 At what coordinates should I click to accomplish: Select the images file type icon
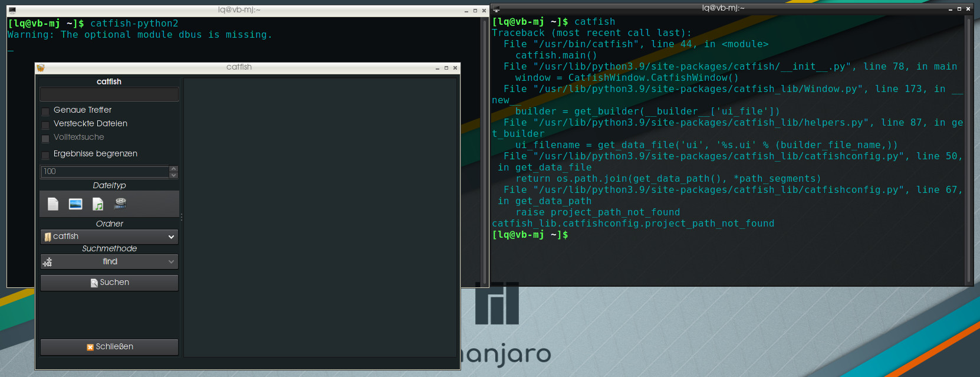[75, 204]
